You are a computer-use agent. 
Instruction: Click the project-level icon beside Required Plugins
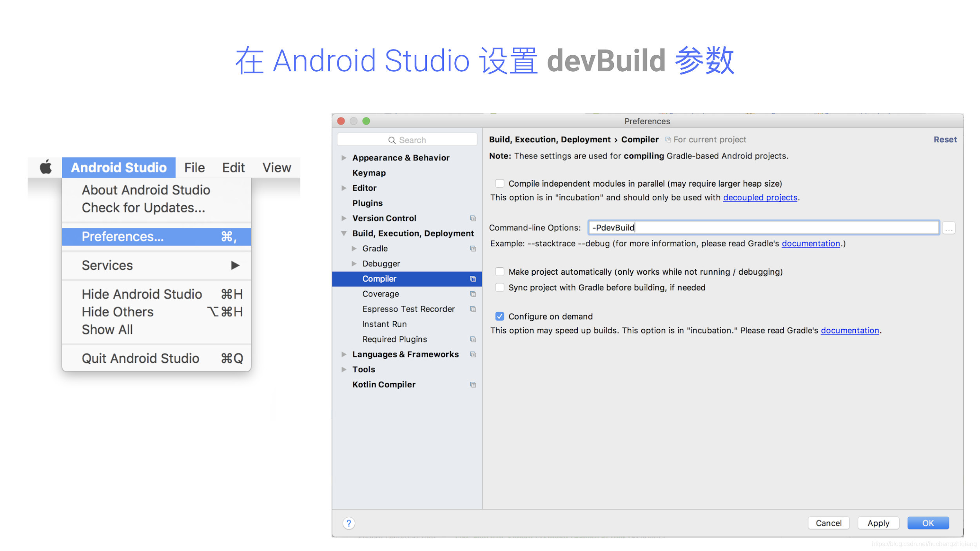(473, 339)
